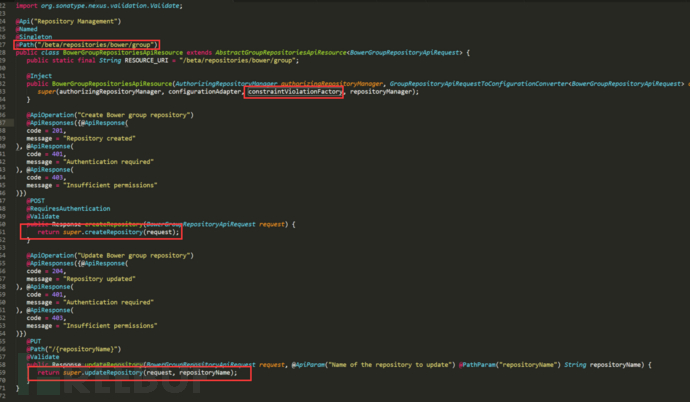
Task: Click configurationAdapter in the super call
Action: 205,91
